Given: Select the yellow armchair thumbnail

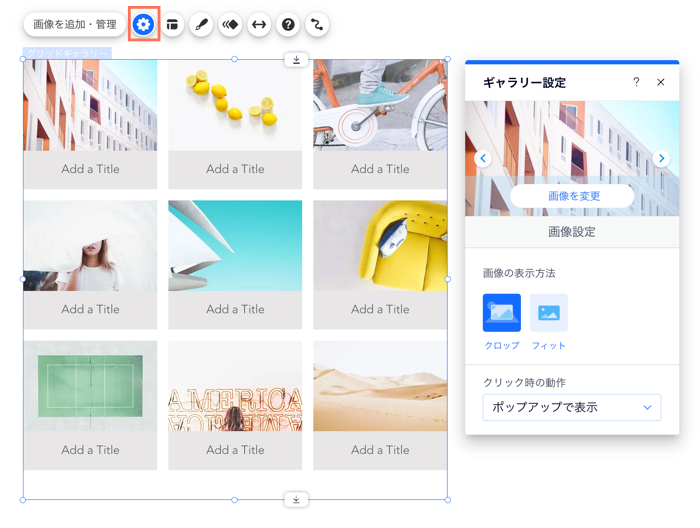Looking at the screenshot, I should 380,245.
